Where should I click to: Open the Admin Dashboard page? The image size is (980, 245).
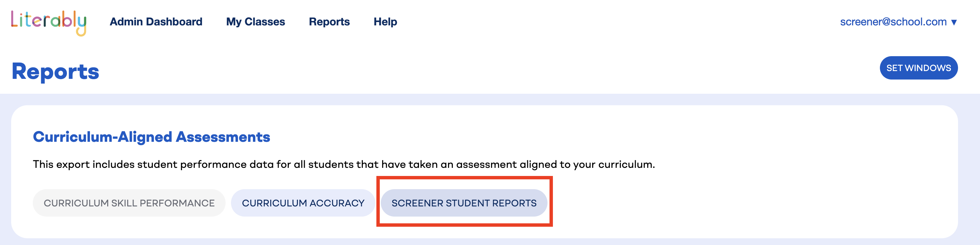click(156, 22)
